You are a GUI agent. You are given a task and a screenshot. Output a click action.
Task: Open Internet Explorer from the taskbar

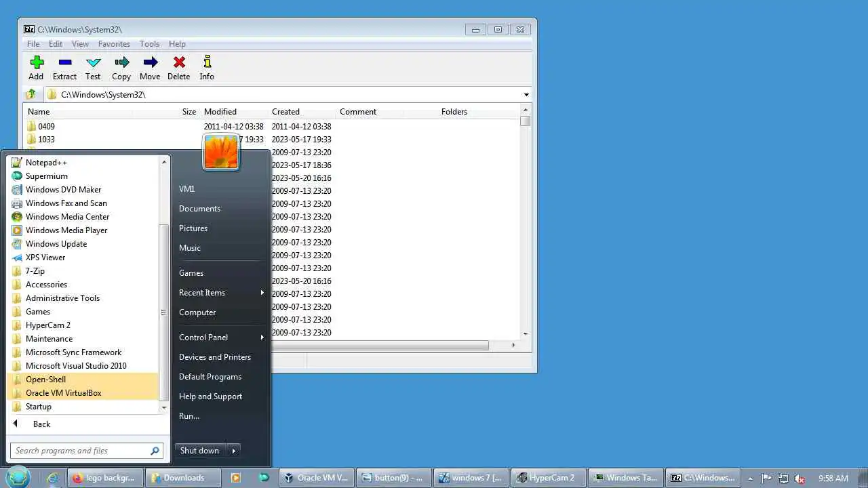[x=52, y=478]
